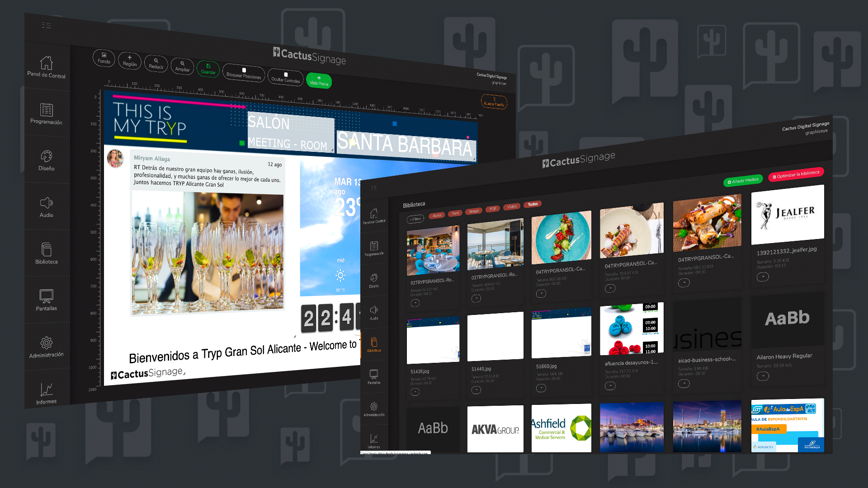Click the 'aicad-business-school-' file name
Image resolution: width=868 pixels, height=488 pixels.
(x=707, y=360)
